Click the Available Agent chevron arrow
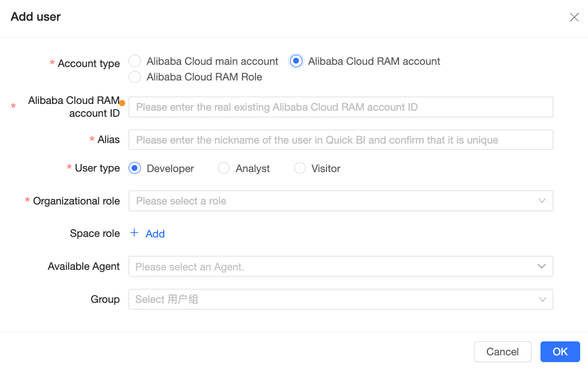This screenshot has width=588, height=371. point(542,267)
